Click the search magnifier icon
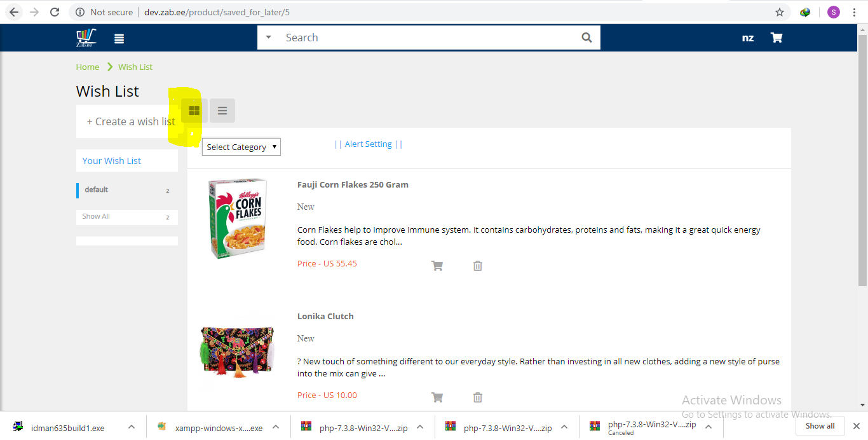This screenshot has width=868, height=440. click(x=587, y=38)
